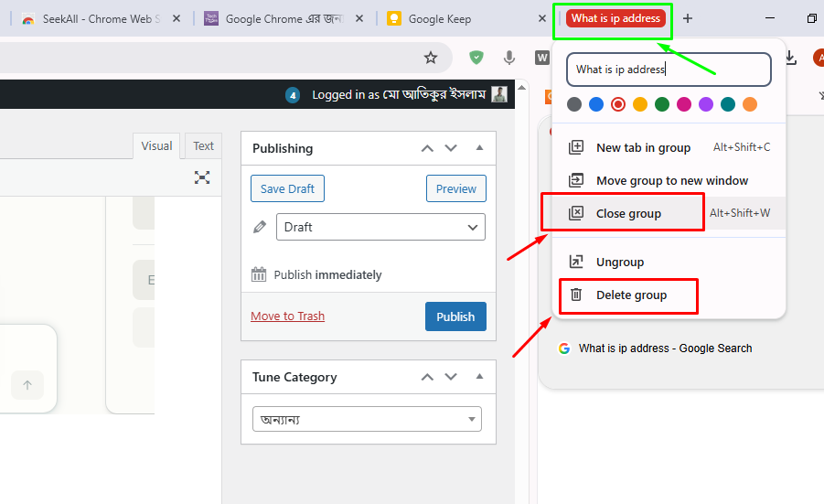
Task: Select Close group menu entry
Action: pyautogui.click(x=669, y=213)
